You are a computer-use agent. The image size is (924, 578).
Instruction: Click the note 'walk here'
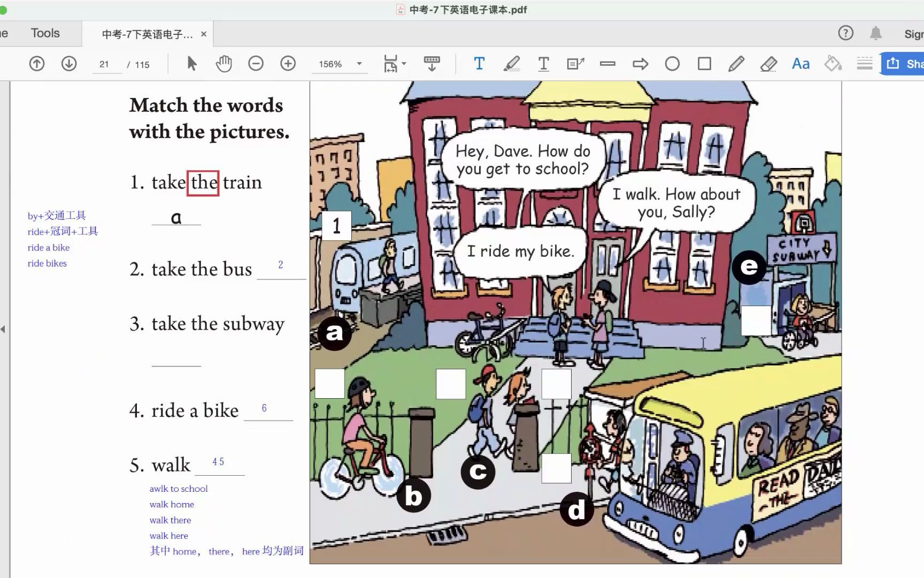click(x=168, y=536)
